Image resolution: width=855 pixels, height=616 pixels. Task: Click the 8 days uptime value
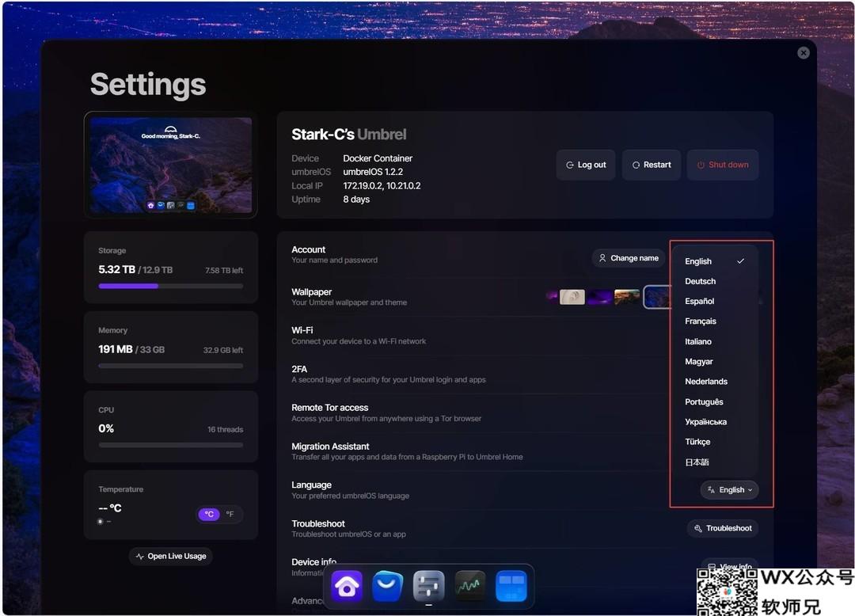tap(356, 200)
